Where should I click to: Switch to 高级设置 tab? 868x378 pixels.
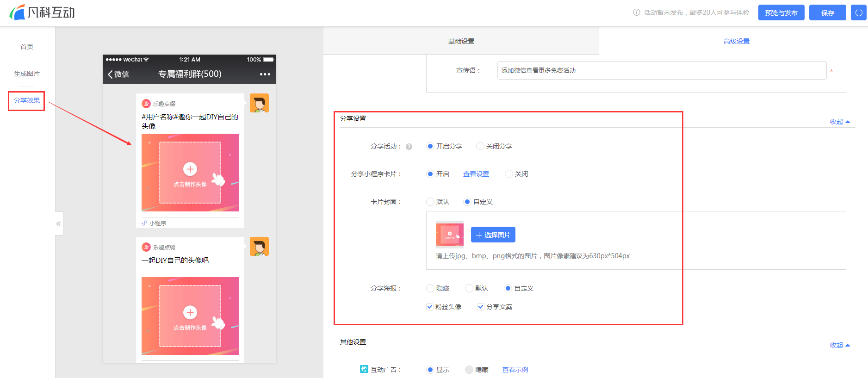point(737,41)
